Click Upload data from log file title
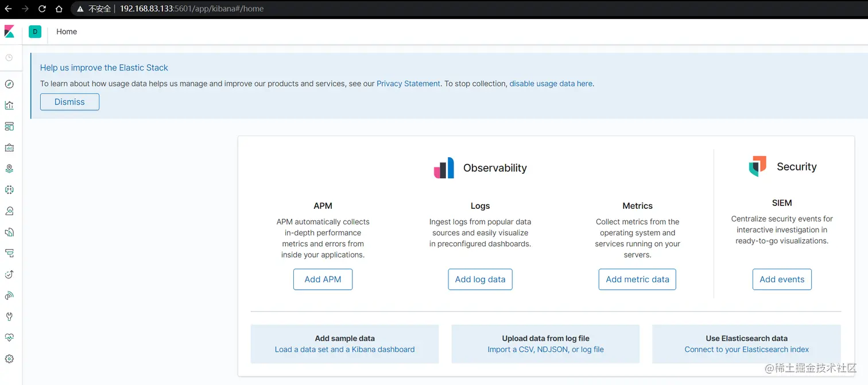The image size is (868, 385). pyautogui.click(x=545, y=339)
